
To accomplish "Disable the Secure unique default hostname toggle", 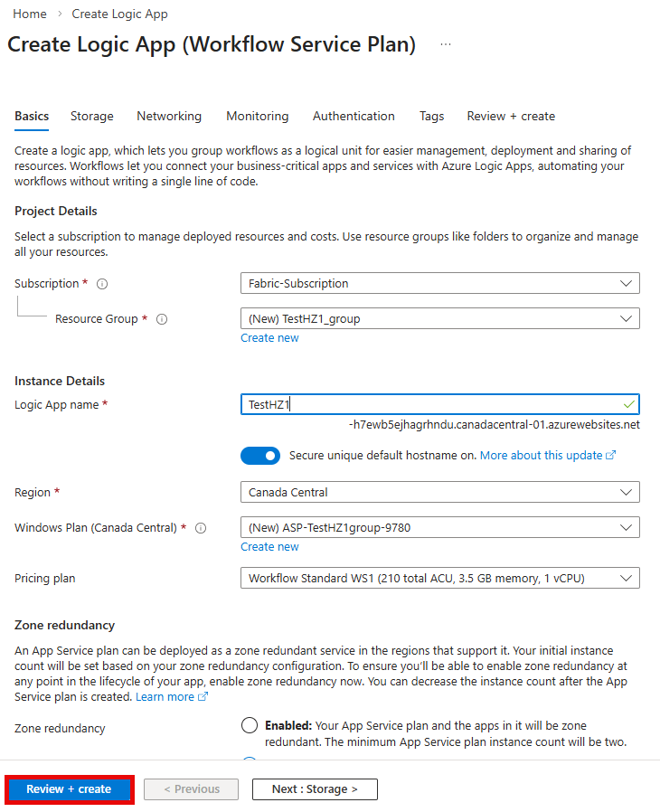I will pos(260,455).
